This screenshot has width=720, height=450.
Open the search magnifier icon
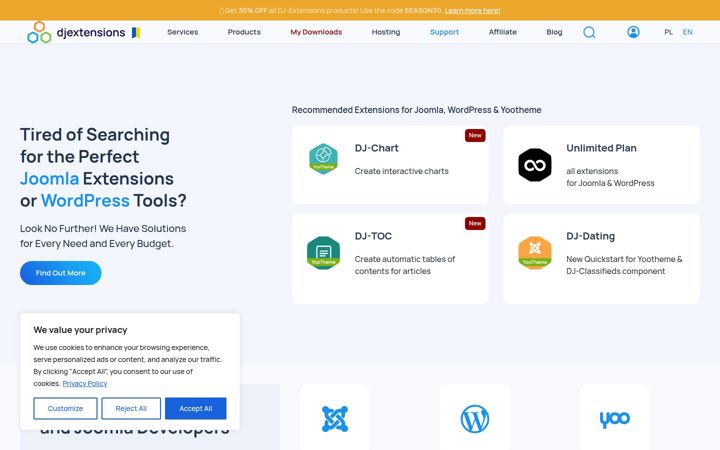pyautogui.click(x=589, y=32)
